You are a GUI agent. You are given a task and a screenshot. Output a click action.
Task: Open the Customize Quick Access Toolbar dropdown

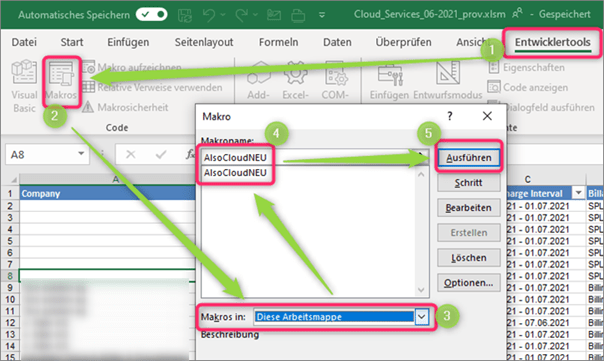click(322, 15)
